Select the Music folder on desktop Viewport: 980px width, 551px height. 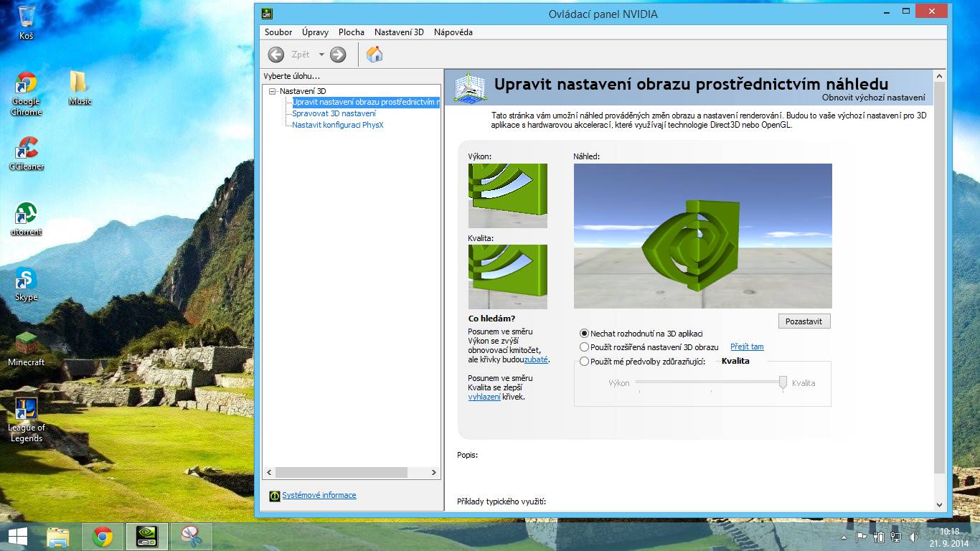(x=80, y=88)
